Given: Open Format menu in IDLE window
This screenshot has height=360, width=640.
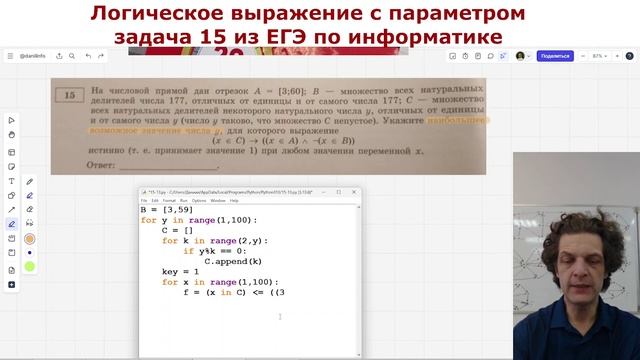Looking at the screenshot, I should pyautogui.click(x=169, y=201).
